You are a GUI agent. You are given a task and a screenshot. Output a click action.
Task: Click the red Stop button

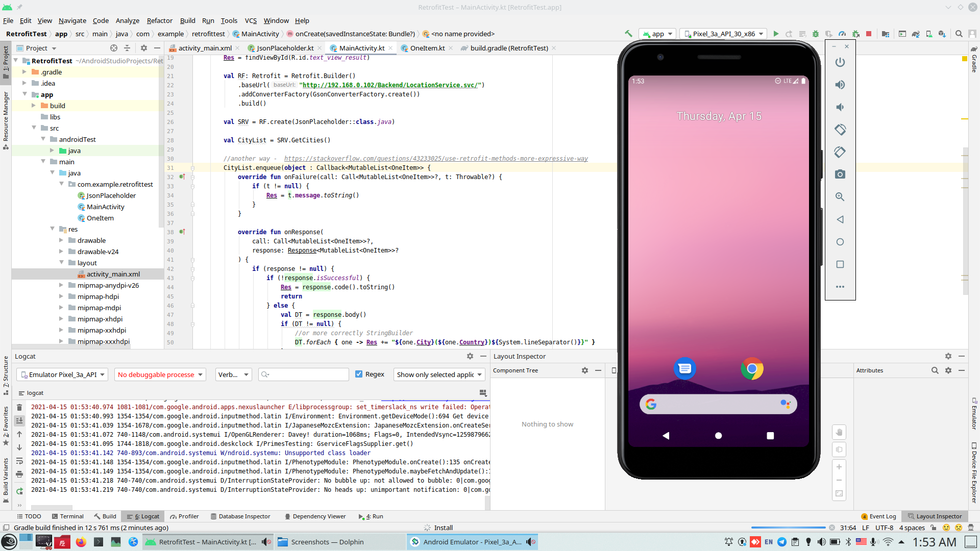pos(869,34)
